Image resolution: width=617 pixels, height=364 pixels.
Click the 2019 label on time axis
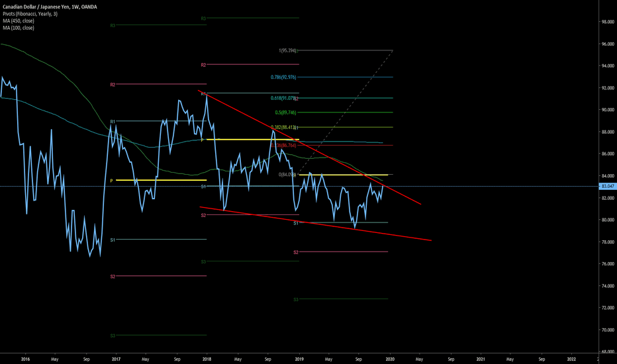pos(299,359)
